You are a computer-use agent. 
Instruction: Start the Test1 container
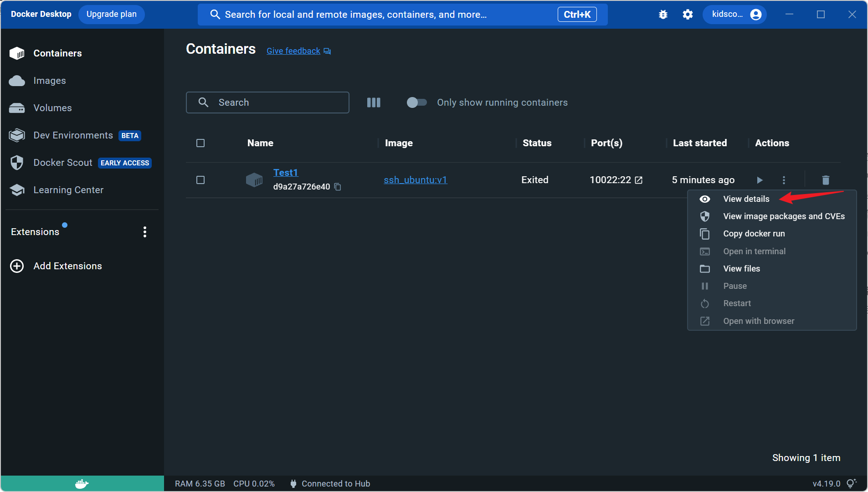click(760, 180)
